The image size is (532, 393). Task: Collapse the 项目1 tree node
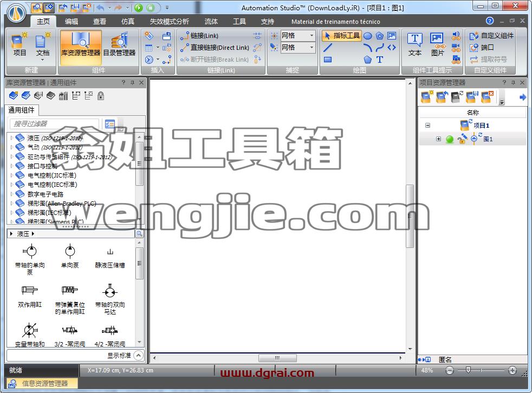pyautogui.click(x=428, y=125)
